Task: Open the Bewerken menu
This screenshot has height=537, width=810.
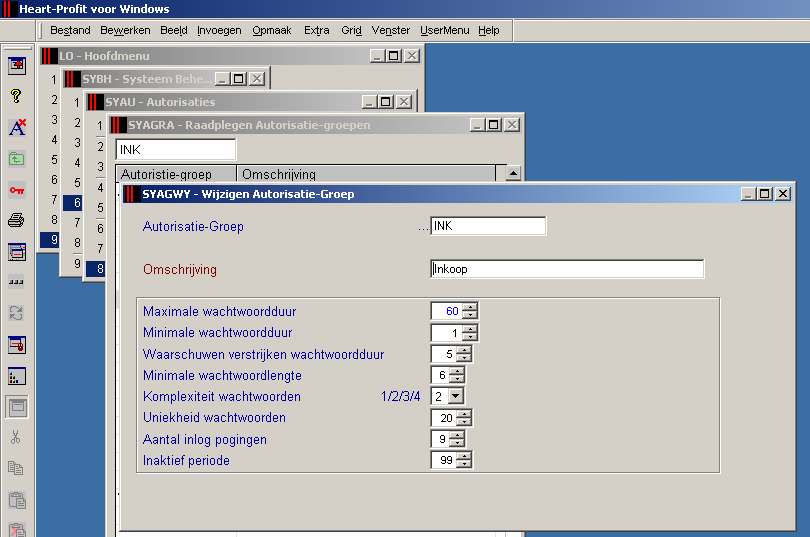Action: 125,30
